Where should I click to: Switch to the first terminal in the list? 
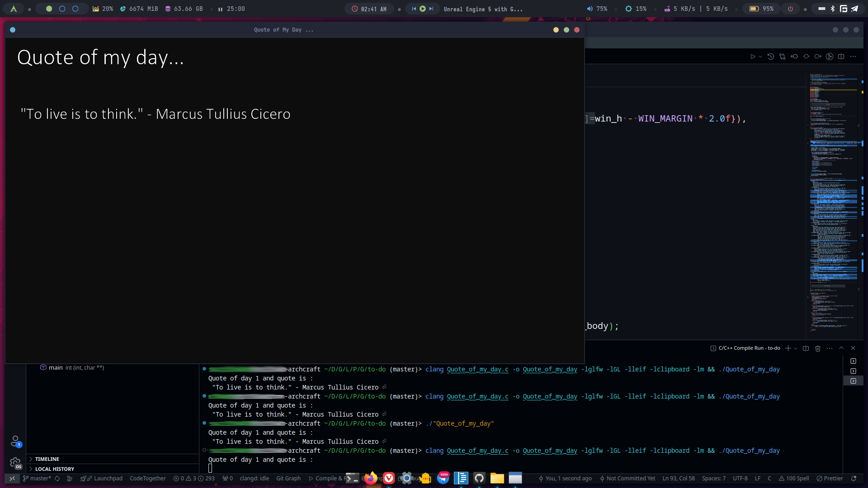[x=853, y=361]
